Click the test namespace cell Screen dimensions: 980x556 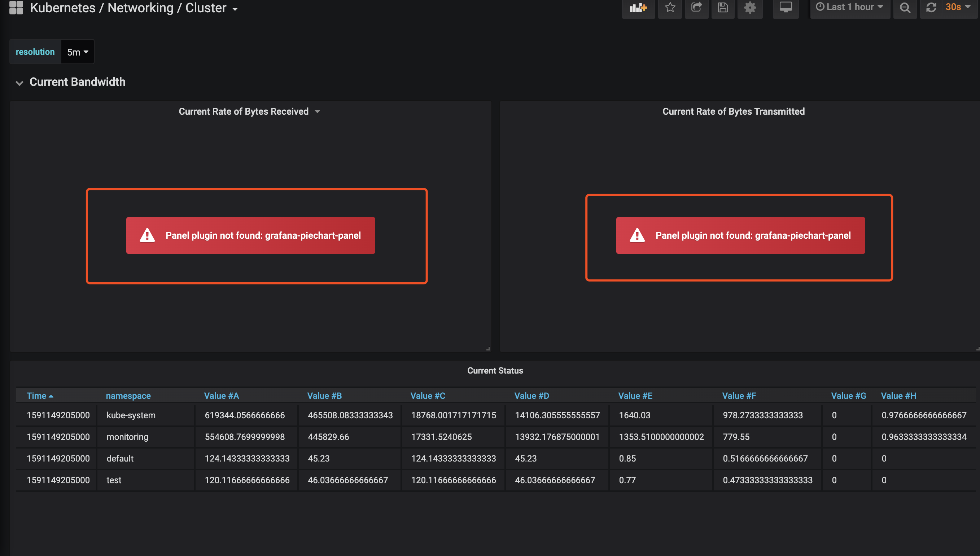(x=145, y=480)
